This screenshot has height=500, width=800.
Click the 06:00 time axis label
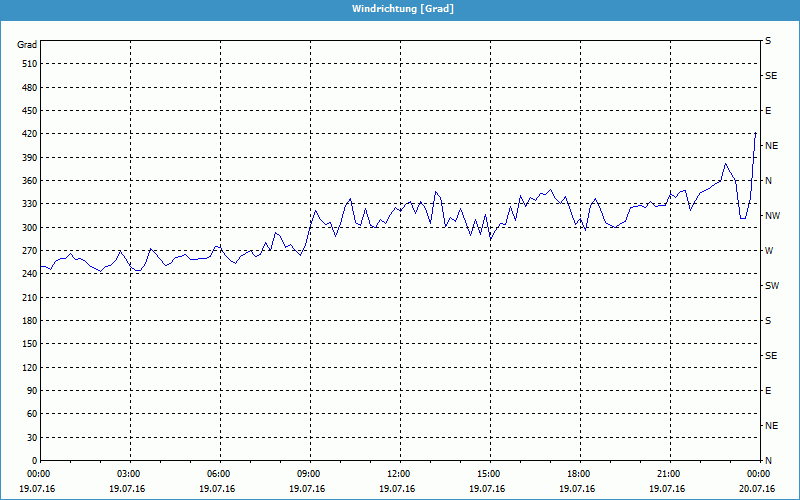pyautogui.click(x=219, y=474)
